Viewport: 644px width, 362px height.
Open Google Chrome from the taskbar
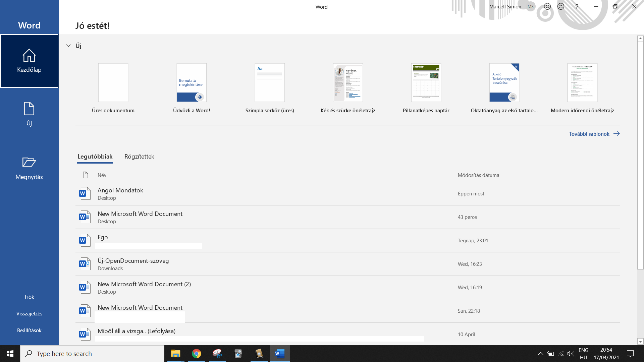click(x=197, y=354)
